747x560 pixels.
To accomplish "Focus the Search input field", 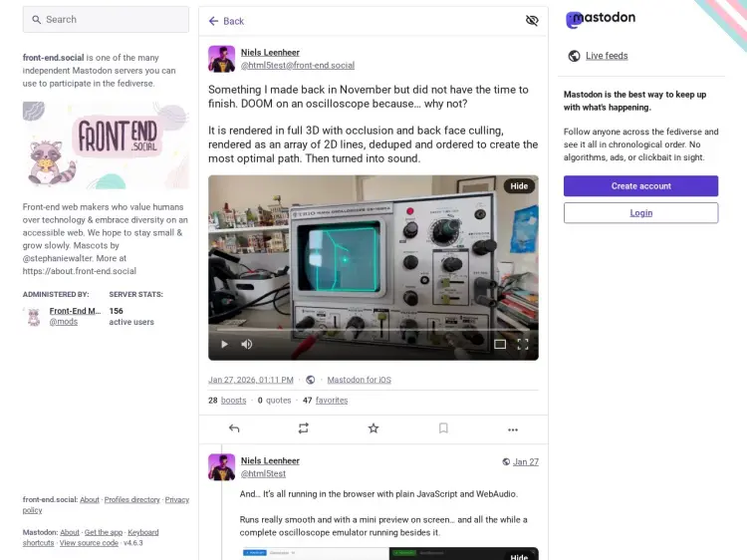I will coord(106,20).
